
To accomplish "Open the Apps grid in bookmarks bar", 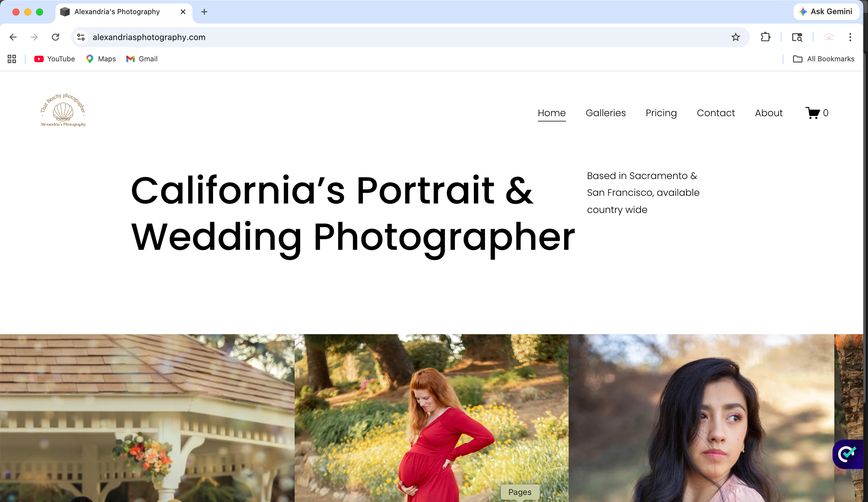I will tap(12, 59).
